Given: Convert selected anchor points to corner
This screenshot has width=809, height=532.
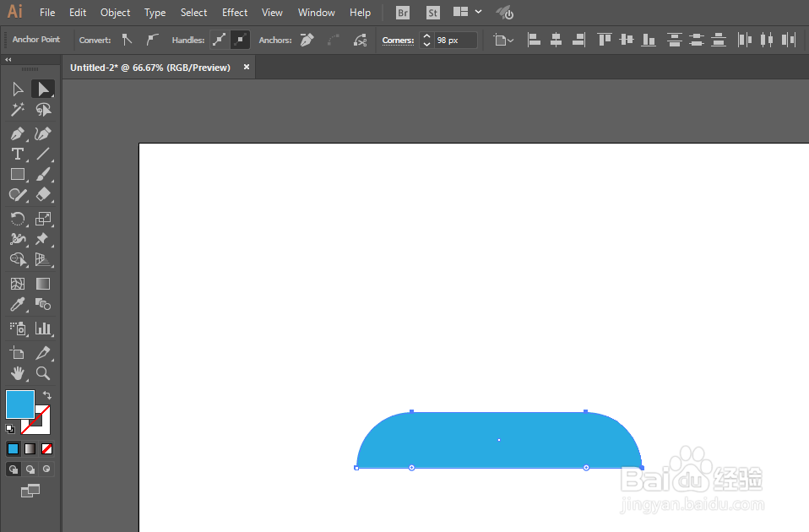Looking at the screenshot, I should pos(127,40).
